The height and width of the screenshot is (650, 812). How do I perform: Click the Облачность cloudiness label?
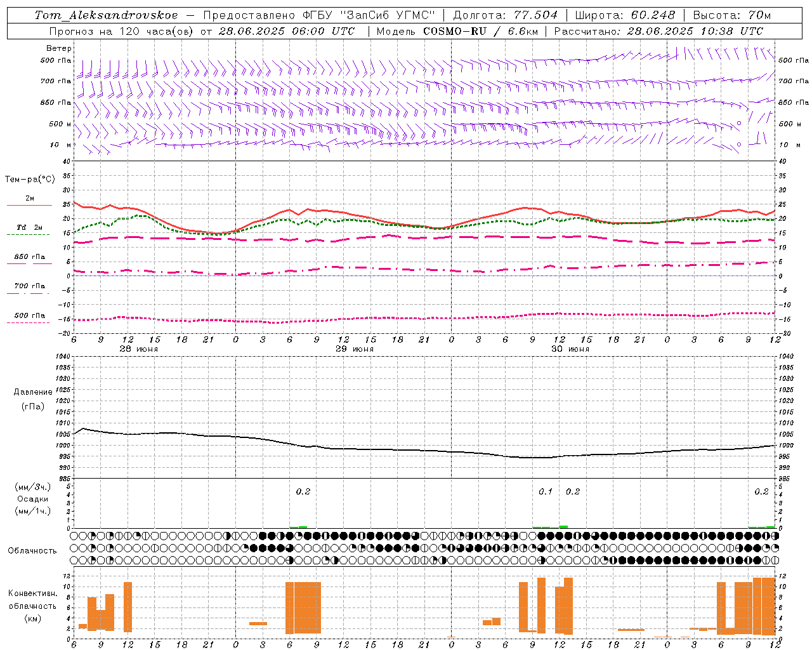32,550
